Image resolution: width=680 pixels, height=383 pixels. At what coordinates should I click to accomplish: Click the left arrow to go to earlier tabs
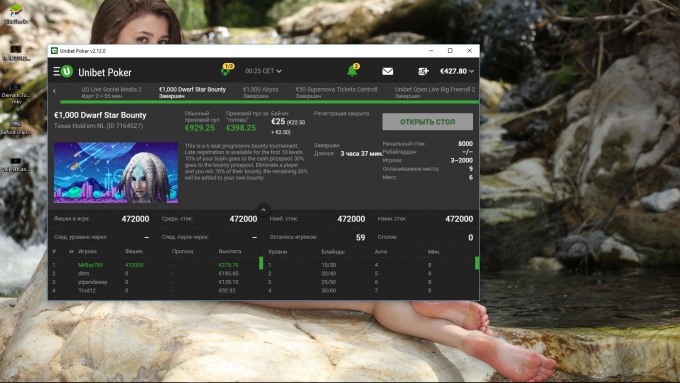54,91
